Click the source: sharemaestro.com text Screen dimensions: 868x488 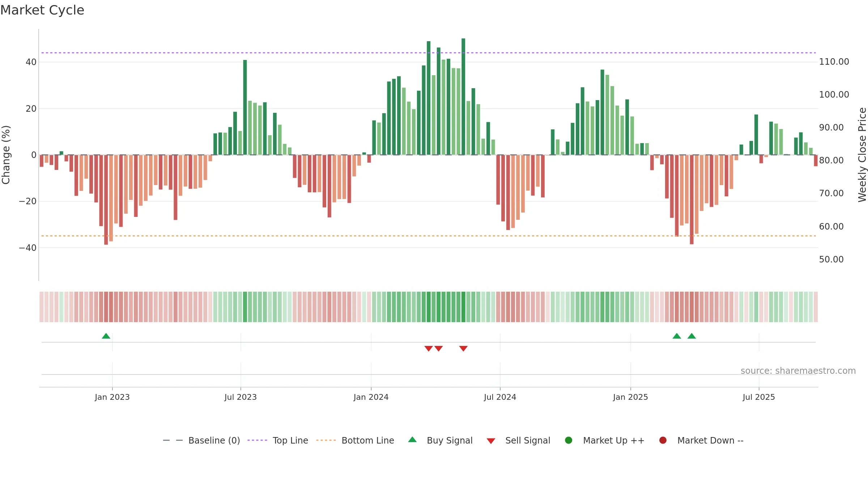[798, 371]
